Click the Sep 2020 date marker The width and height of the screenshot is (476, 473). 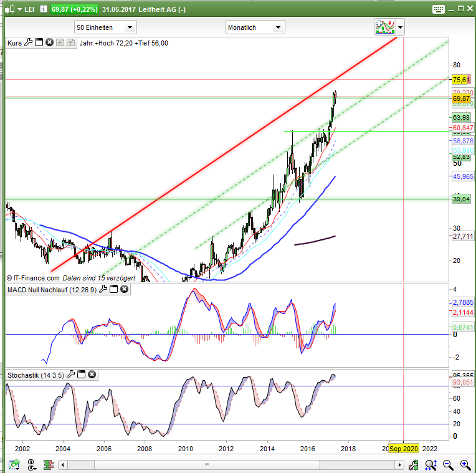[x=404, y=449]
